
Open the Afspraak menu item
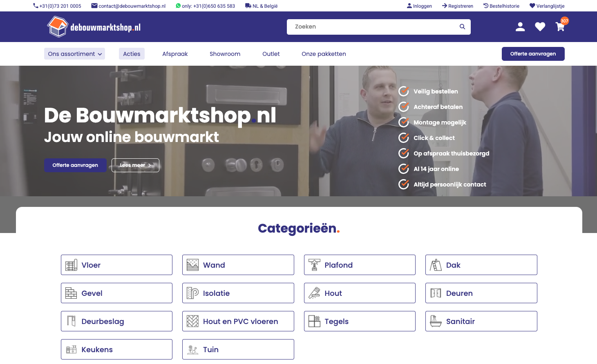(x=175, y=54)
